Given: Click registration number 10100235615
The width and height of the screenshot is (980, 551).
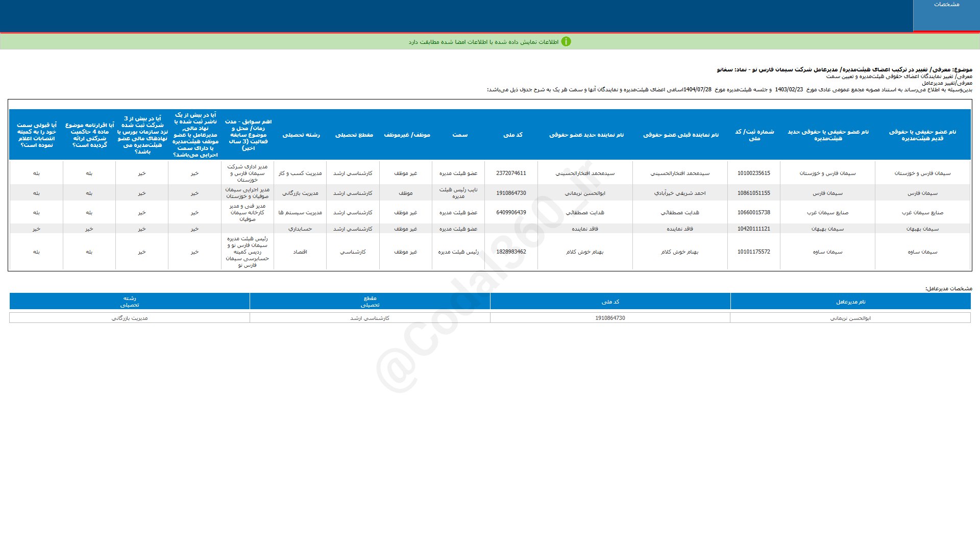Looking at the screenshot, I should (753, 173).
